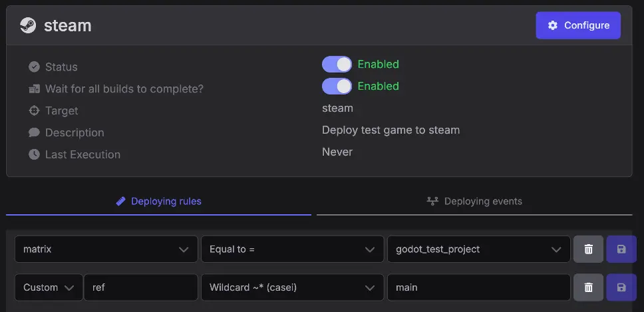Switch to the Deploying events tab
This screenshot has width=644, height=312.
coord(474,202)
